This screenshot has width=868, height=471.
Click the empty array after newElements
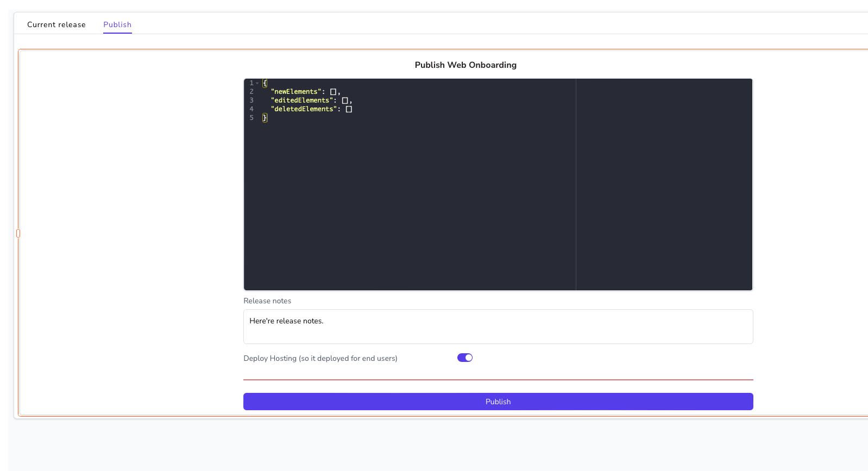tap(334, 92)
